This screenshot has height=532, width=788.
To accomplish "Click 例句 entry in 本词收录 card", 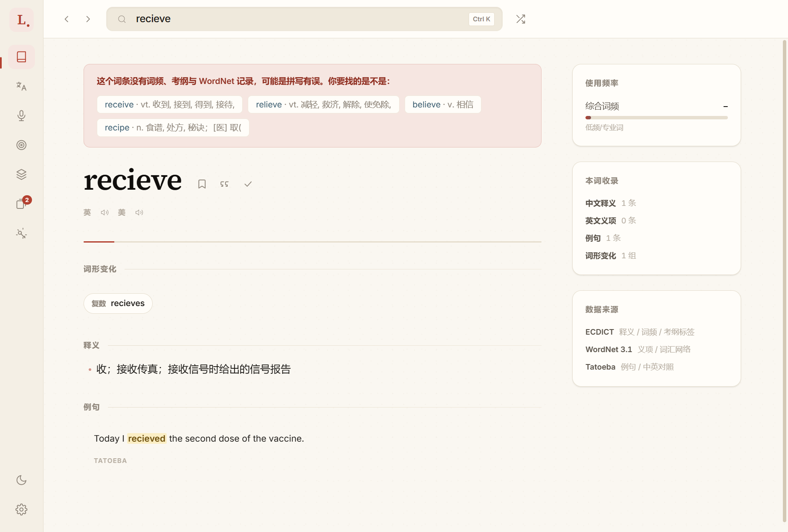I will 603,238.
